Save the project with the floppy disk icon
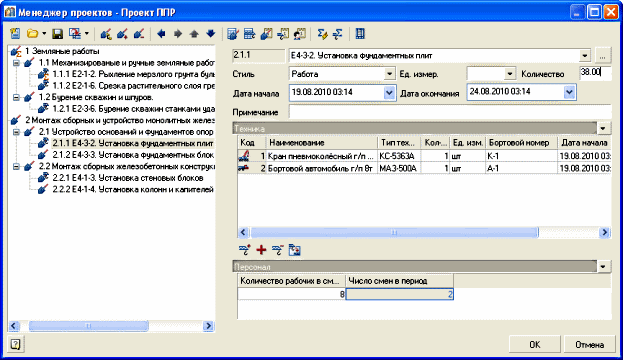 tap(58, 34)
